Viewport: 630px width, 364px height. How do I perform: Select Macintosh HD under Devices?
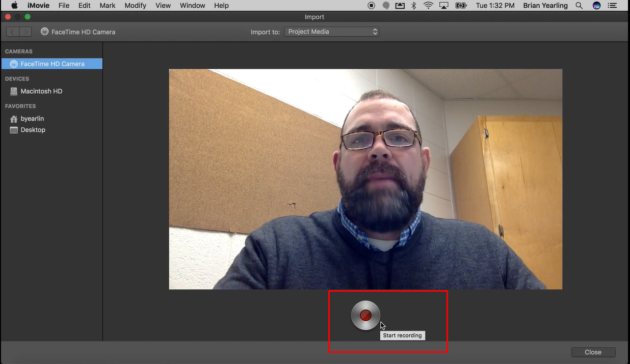click(x=42, y=91)
